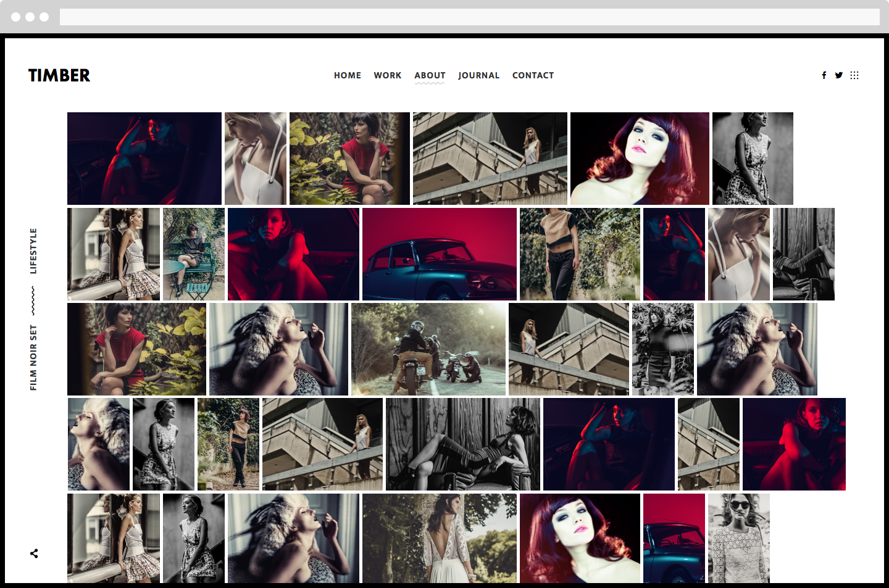Open the first-row red-haired woman portrait
The height and width of the screenshot is (588, 889).
coord(639,159)
